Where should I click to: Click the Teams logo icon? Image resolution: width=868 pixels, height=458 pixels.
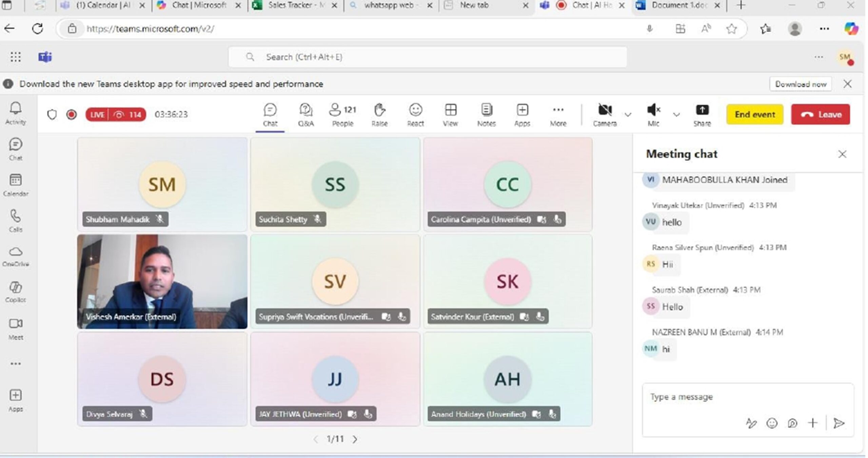[x=45, y=57]
